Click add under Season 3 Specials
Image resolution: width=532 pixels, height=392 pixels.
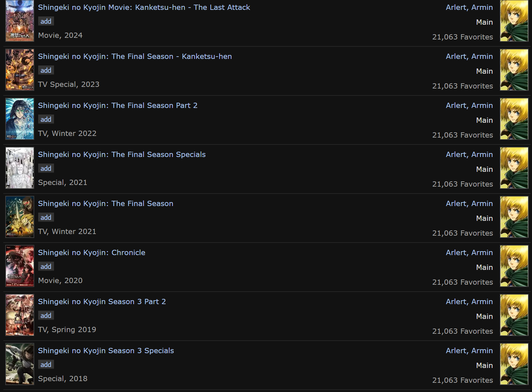pos(46,365)
